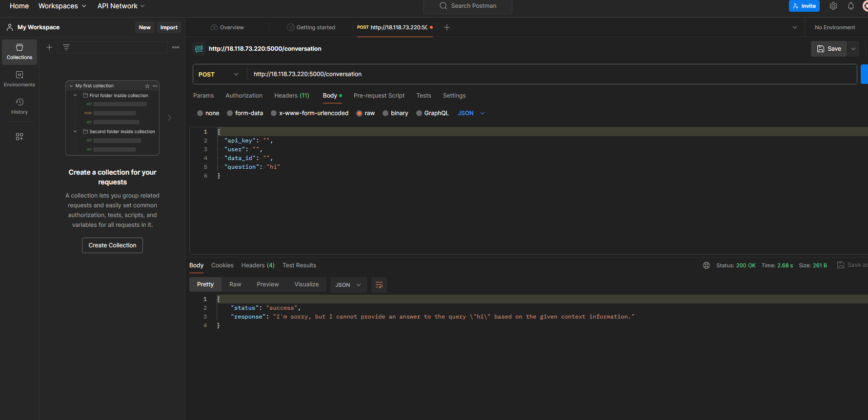Open the Getting started tab
Image resolution: width=868 pixels, height=420 pixels.
point(311,27)
